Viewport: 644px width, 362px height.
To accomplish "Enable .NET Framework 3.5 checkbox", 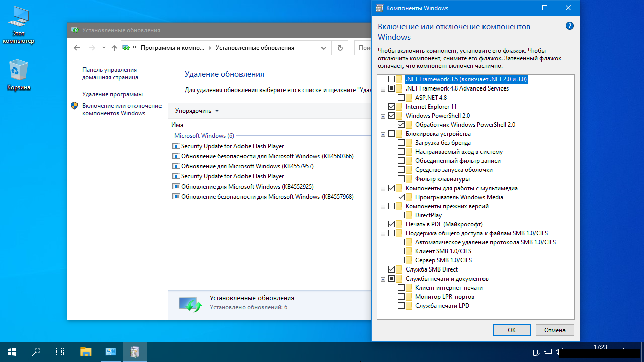I will pyautogui.click(x=392, y=79).
